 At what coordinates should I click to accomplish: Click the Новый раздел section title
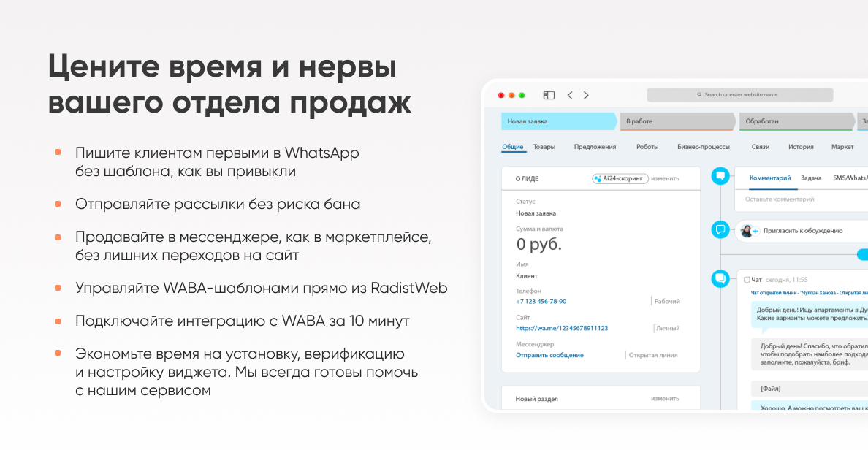click(536, 399)
